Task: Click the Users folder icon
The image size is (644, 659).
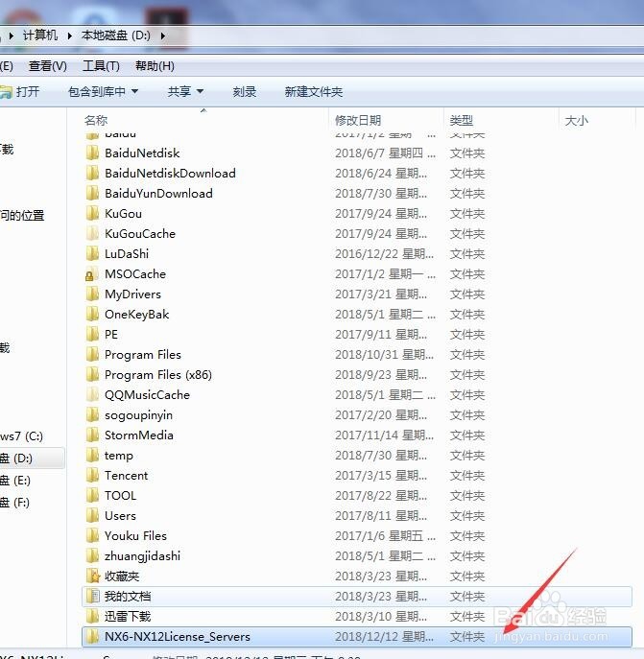Action: (x=92, y=516)
